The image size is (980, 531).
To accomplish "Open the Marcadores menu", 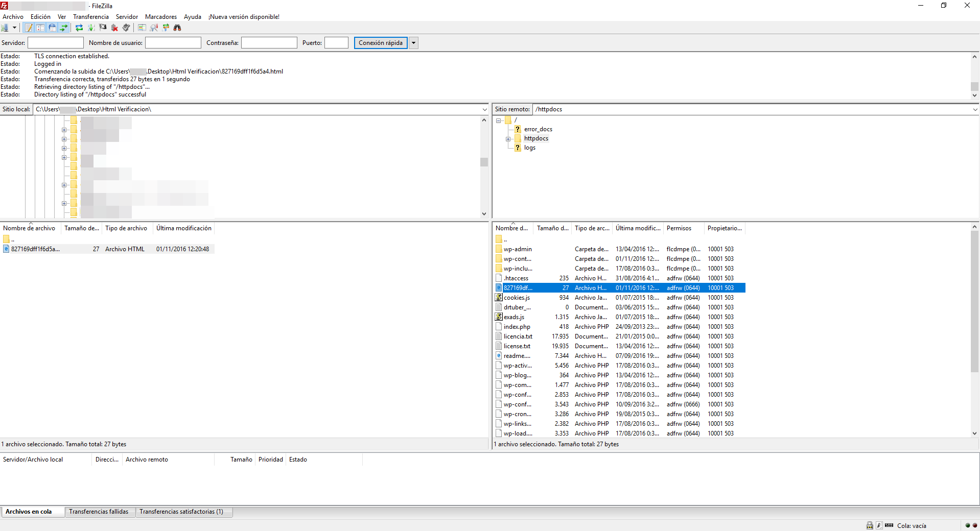I will coord(161,17).
